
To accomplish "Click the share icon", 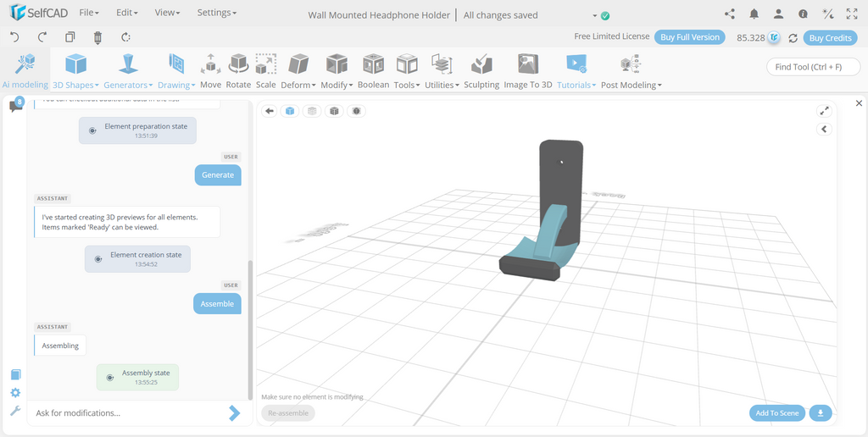I will (x=730, y=14).
